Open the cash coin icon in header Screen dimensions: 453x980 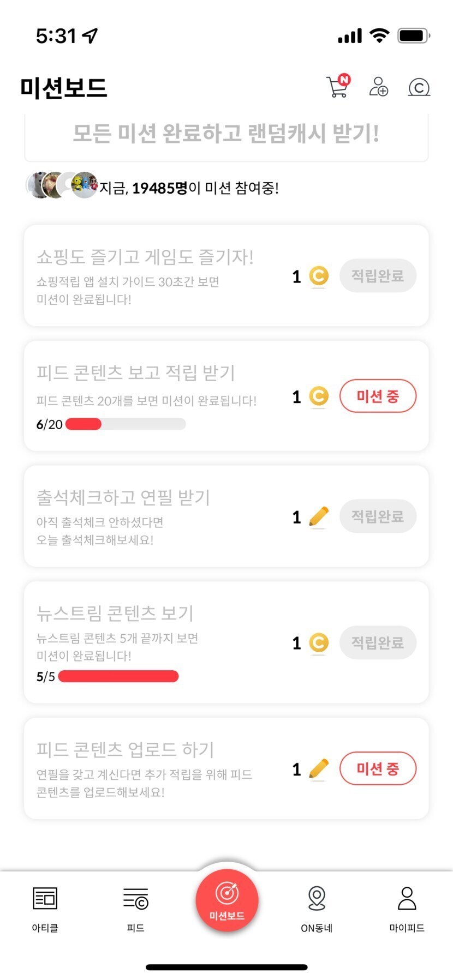coord(419,87)
